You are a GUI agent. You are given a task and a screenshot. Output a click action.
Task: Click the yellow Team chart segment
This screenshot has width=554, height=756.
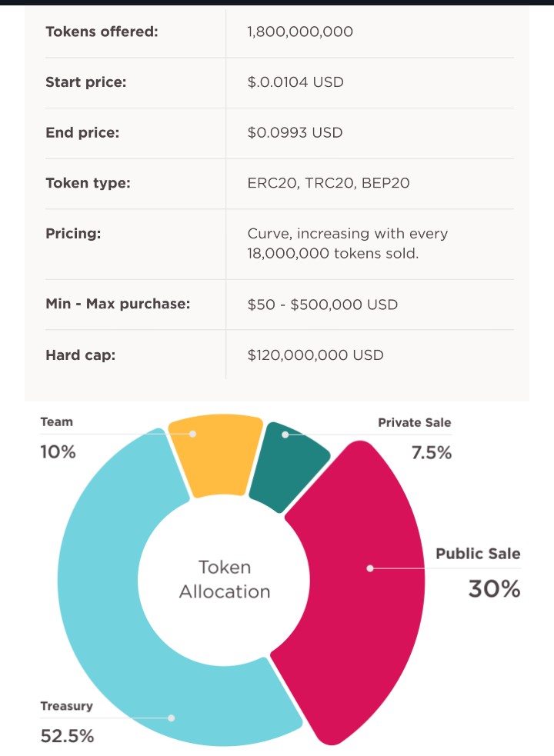(x=214, y=458)
